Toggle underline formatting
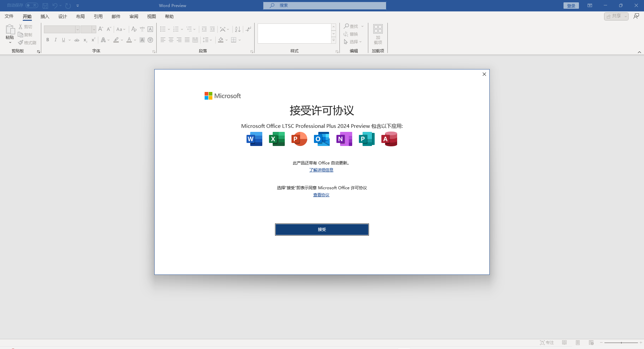The height and width of the screenshot is (349, 644). click(x=63, y=40)
